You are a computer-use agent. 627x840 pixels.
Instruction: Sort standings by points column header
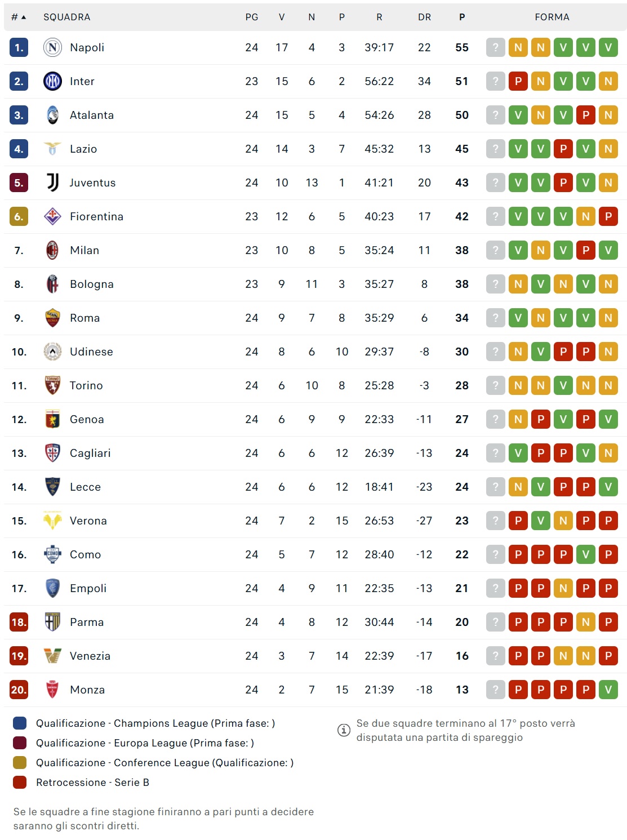pyautogui.click(x=462, y=17)
